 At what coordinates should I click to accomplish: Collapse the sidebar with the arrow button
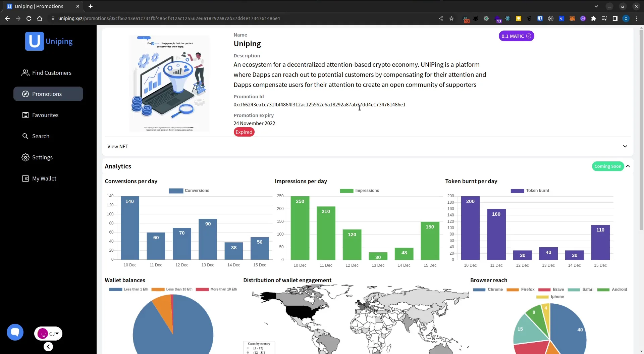click(x=48, y=347)
